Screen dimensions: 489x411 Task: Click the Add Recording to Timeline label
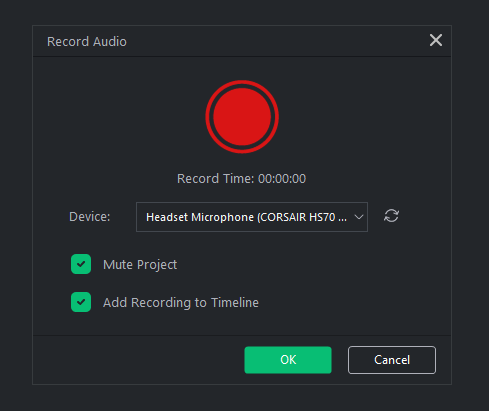click(x=181, y=303)
